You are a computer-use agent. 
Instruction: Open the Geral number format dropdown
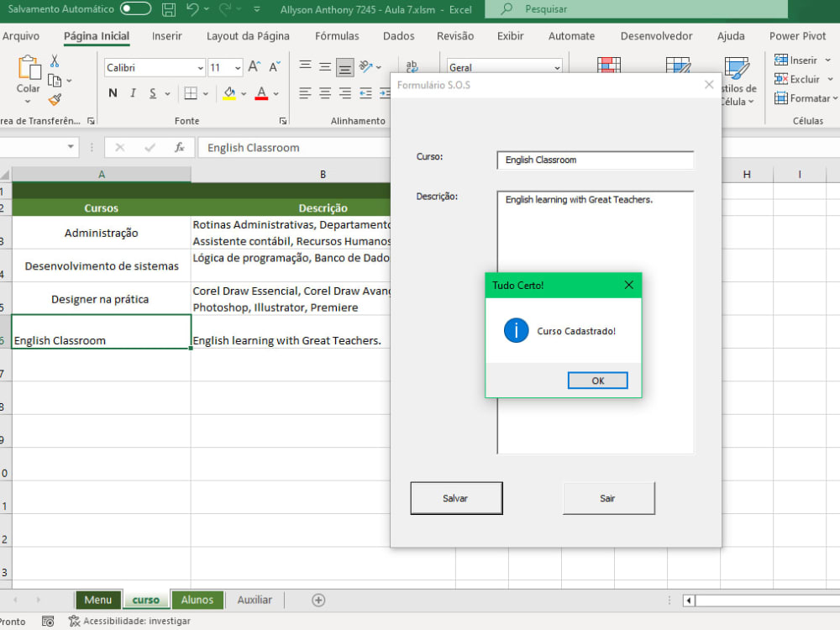click(559, 67)
